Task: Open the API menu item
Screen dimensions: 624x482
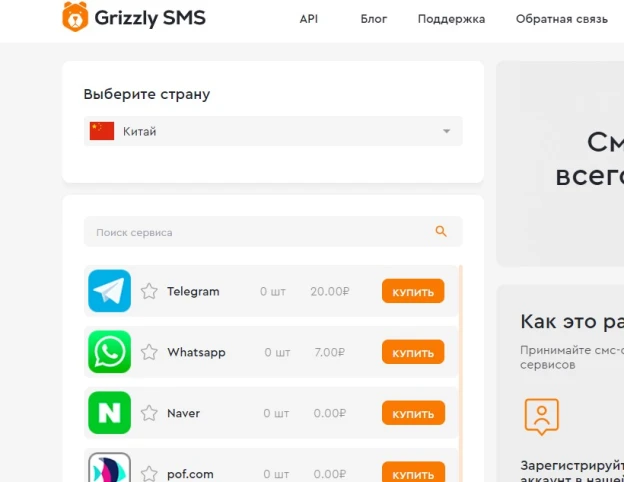Action: pyautogui.click(x=309, y=19)
